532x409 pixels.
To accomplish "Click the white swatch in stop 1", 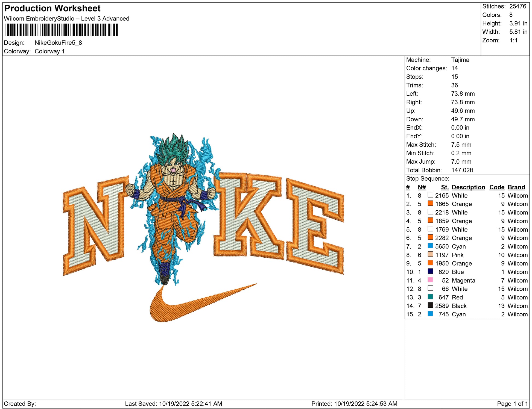I will (x=430, y=195).
